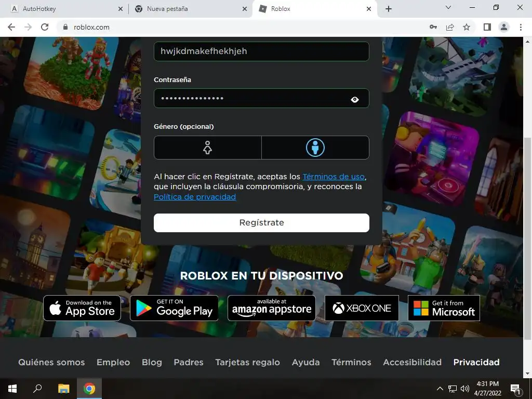This screenshot has width=532, height=399.
Task: Reload the Roblox page
Action: [45, 27]
